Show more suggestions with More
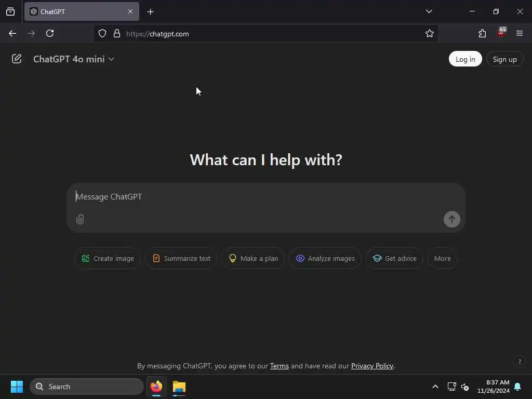 [x=443, y=259]
